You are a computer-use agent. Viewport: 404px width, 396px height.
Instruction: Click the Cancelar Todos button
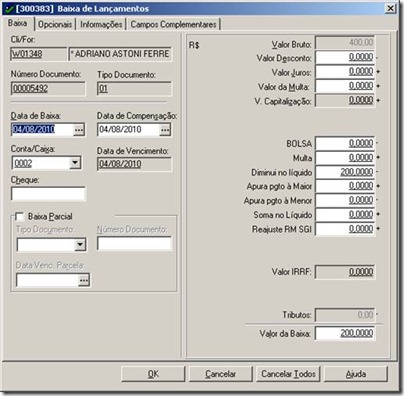288,374
